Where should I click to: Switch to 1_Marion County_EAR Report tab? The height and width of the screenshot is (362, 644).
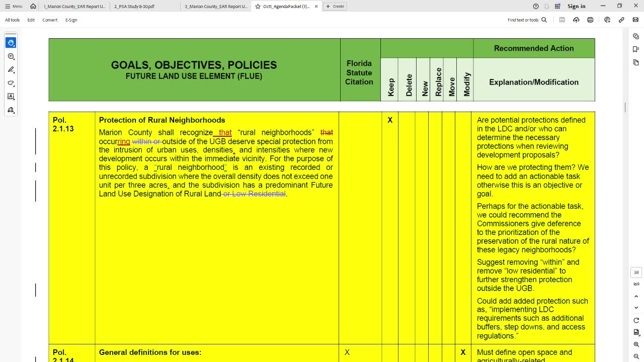tap(74, 7)
